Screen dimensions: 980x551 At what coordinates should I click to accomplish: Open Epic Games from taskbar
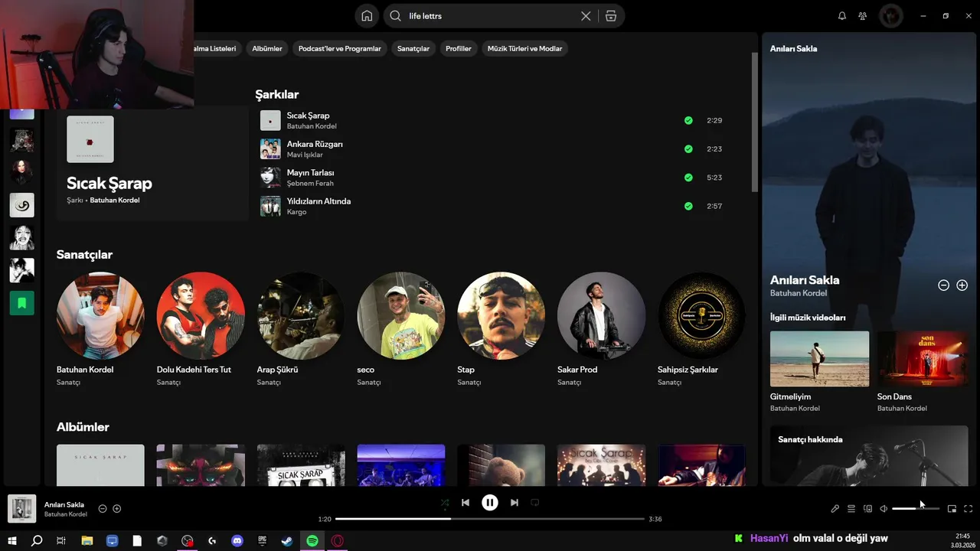(x=262, y=540)
